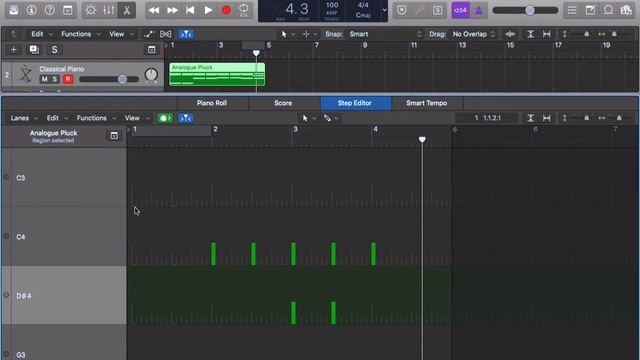Toggle the Metronome click button
Screen dimensions: 640x360
click(478, 10)
